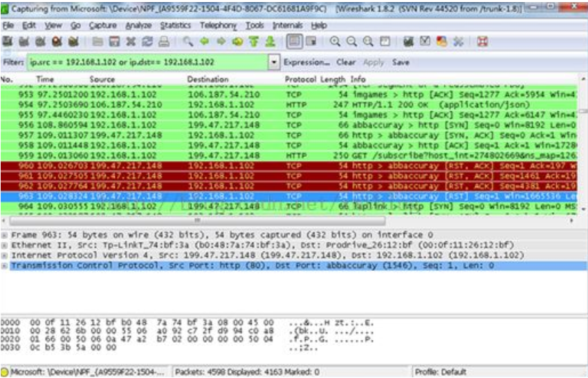The width and height of the screenshot is (588, 378).
Task: Reset zoom to normal size
Action: pyautogui.click(x=368, y=41)
